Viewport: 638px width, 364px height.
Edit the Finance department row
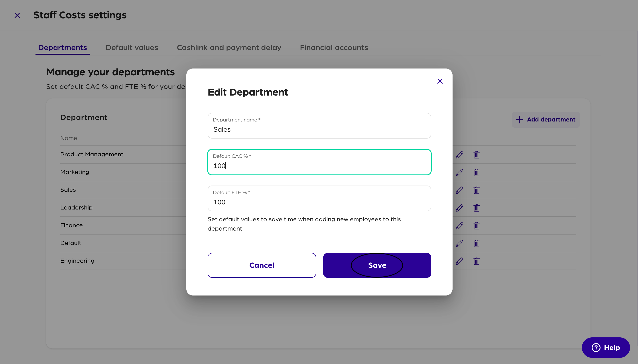click(459, 226)
